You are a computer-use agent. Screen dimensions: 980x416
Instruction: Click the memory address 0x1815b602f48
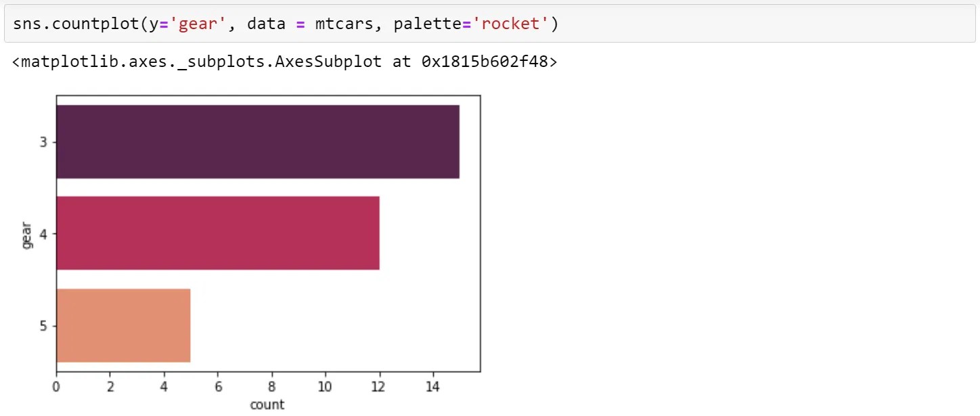click(485, 61)
